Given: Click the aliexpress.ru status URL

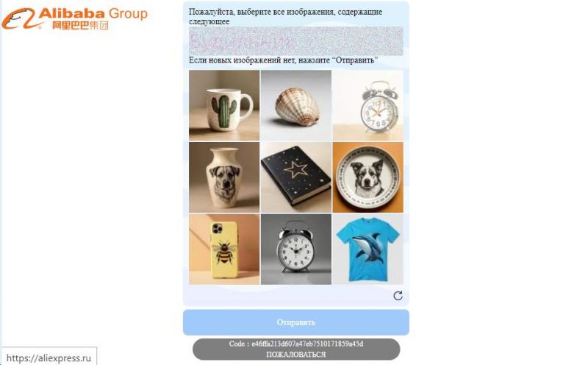Looking at the screenshot, I should [x=49, y=358].
